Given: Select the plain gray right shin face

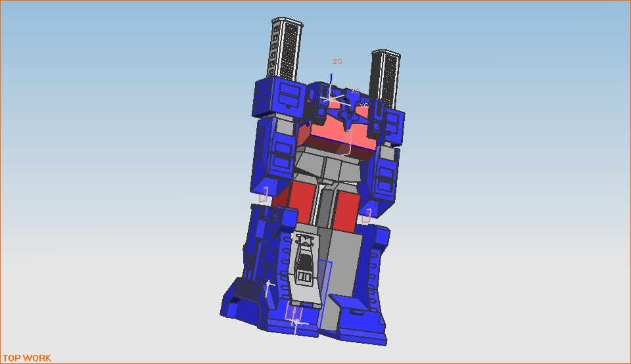Looking at the screenshot, I should pyautogui.click(x=346, y=263).
